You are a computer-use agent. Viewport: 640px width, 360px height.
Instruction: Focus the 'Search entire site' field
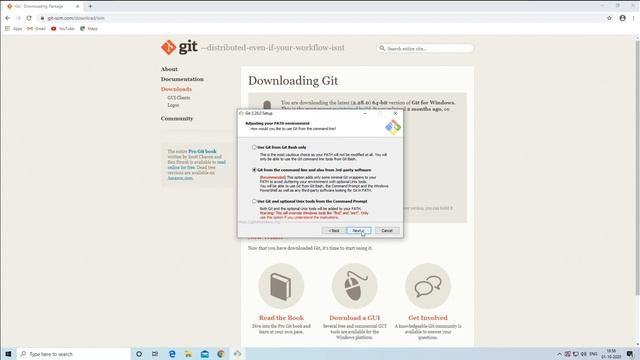(x=425, y=48)
